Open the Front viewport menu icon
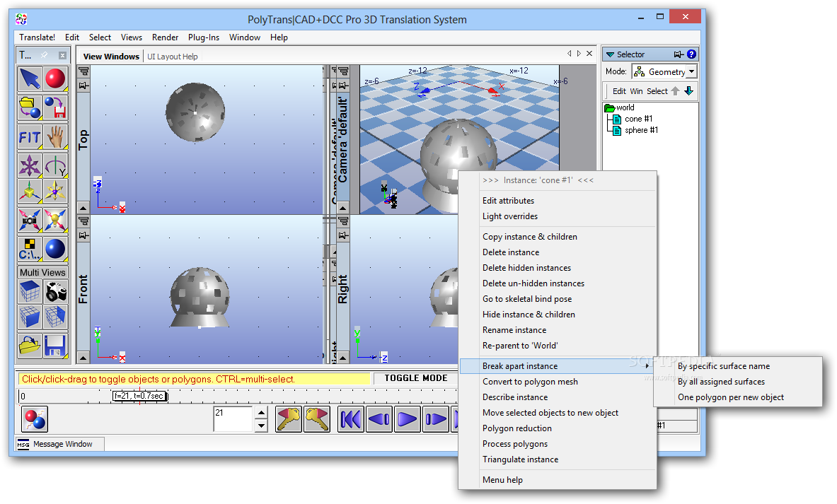 pyautogui.click(x=83, y=221)
